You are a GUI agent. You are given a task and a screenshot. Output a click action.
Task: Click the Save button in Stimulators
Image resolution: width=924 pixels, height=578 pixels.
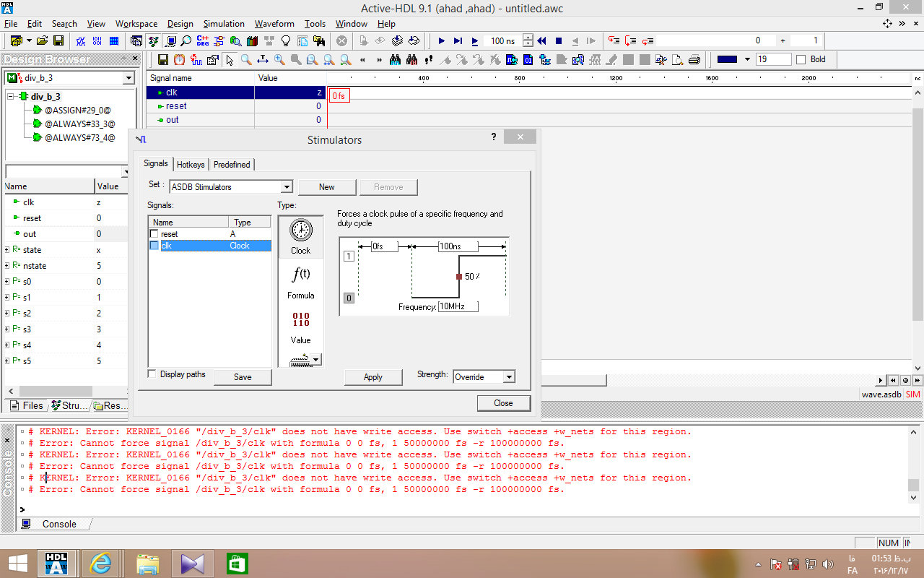(243, 377)
